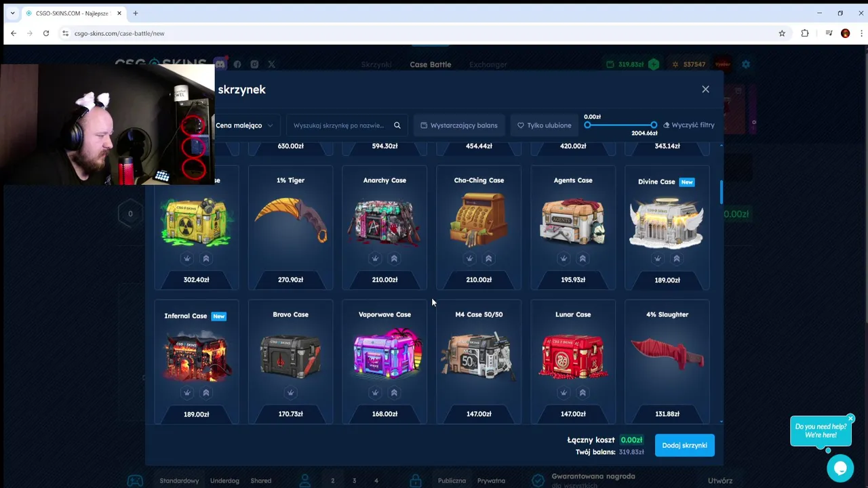Image resolution: width=868 pixels, height=488 pixels.
Task: Click the 'Dodaj skrzynki' button
Action: pyautogui.click(x=684, y=445)
